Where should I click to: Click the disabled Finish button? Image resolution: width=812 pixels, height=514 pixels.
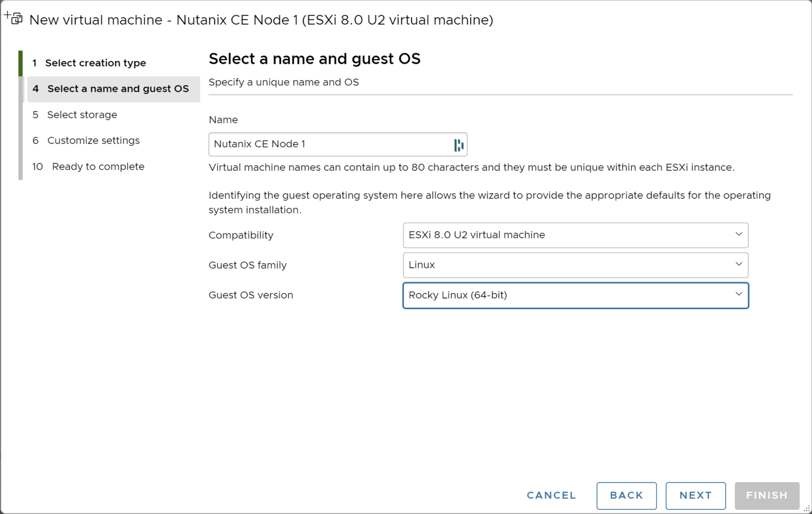767,496
